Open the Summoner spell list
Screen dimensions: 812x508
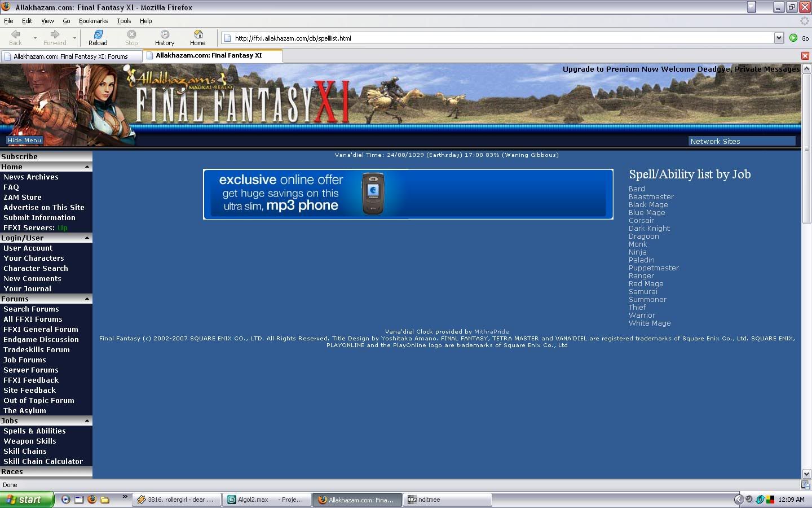click(647, 300)
